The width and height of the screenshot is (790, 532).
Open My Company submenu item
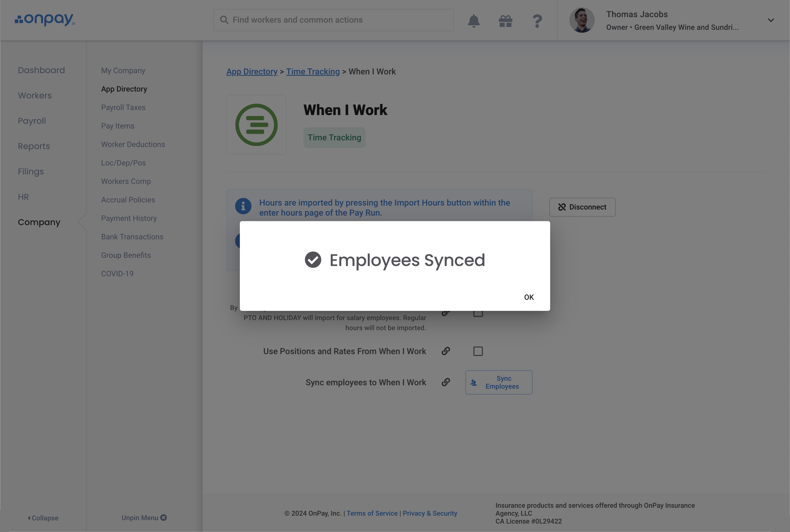tap(123, 70)
